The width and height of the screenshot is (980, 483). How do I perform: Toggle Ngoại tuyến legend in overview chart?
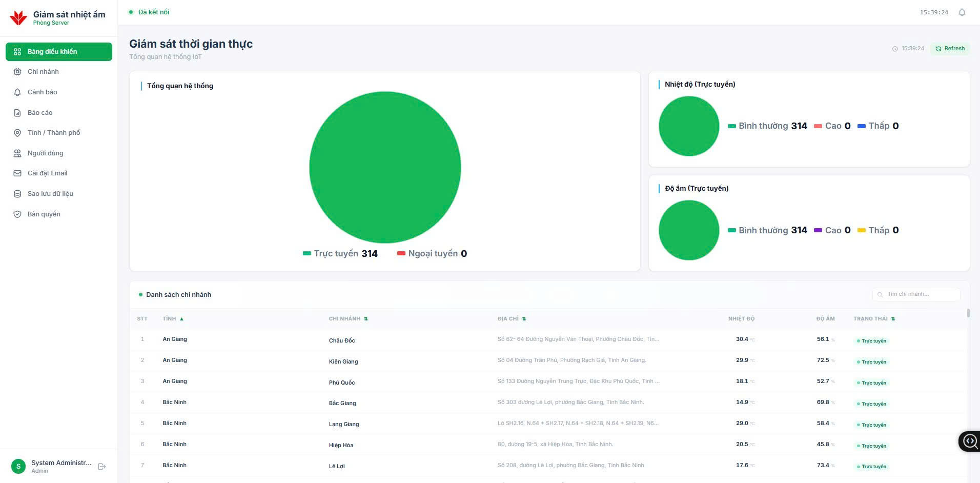(x=432, y=253)
